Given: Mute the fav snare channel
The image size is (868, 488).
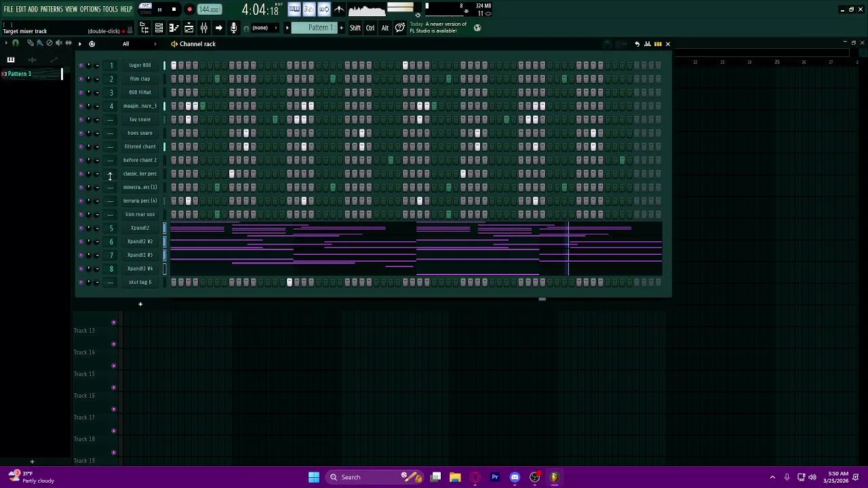Looking at the screenshot, I should [x=81, y=119].
